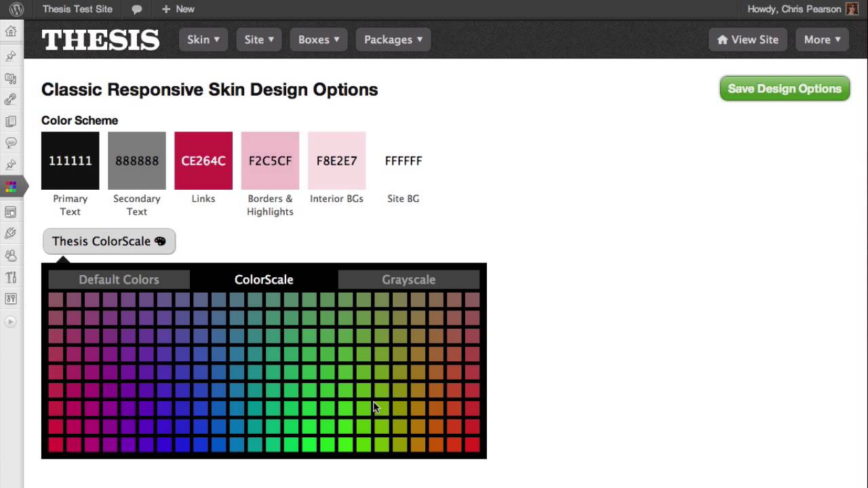Open the pushpin icon directly below Dashboard
Image resolution: width=868 pixels, height=488 pixels.
coord(11,56)
